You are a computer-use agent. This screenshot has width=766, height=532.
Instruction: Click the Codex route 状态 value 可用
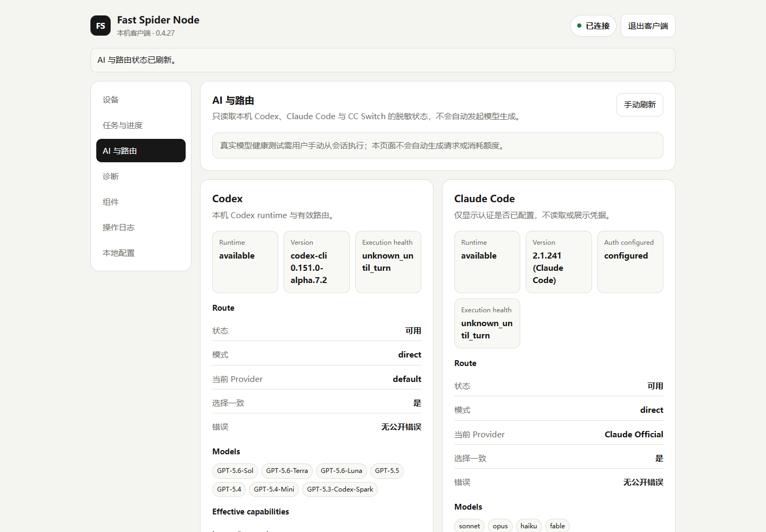tap(413, 331)
